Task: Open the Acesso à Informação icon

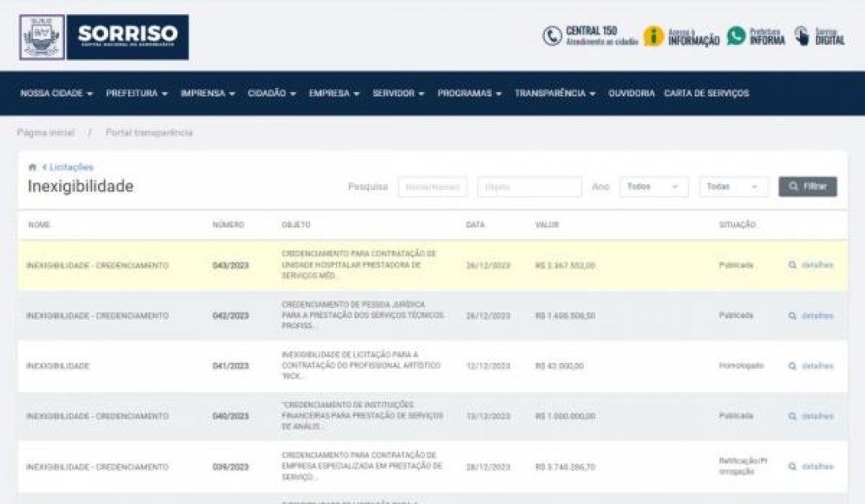Action: click(653, 35)
